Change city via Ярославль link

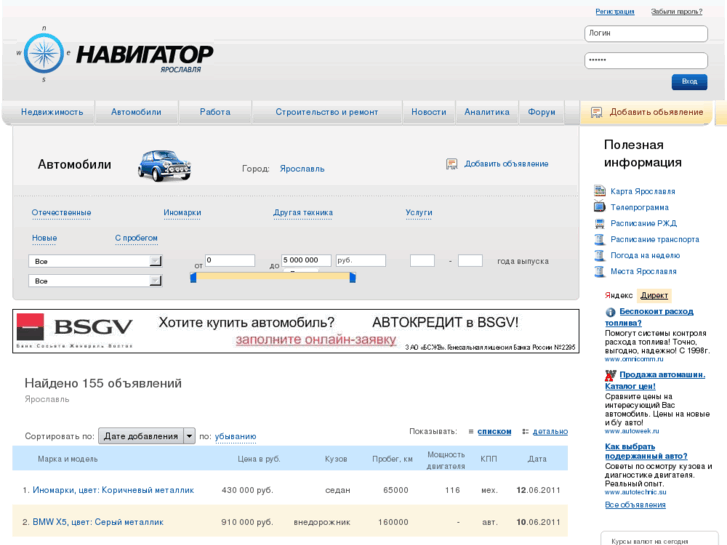(302, 169)
